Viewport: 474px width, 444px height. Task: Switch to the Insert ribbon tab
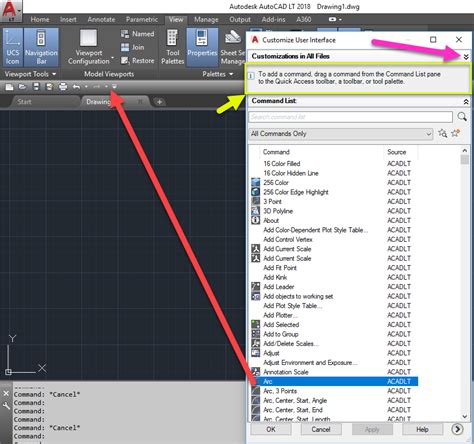pos(68,19)
